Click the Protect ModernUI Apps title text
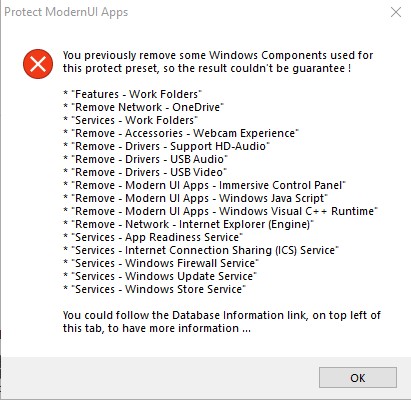 click(66, 12)
